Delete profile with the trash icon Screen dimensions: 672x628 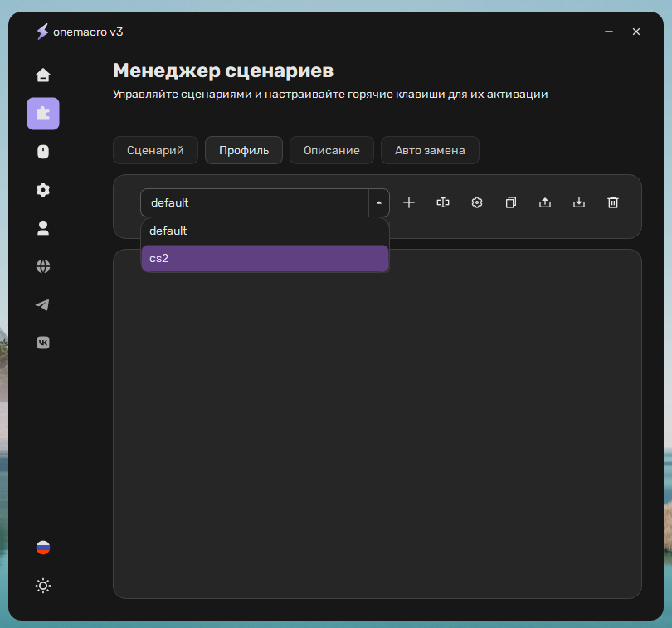[x=613, y=202]
